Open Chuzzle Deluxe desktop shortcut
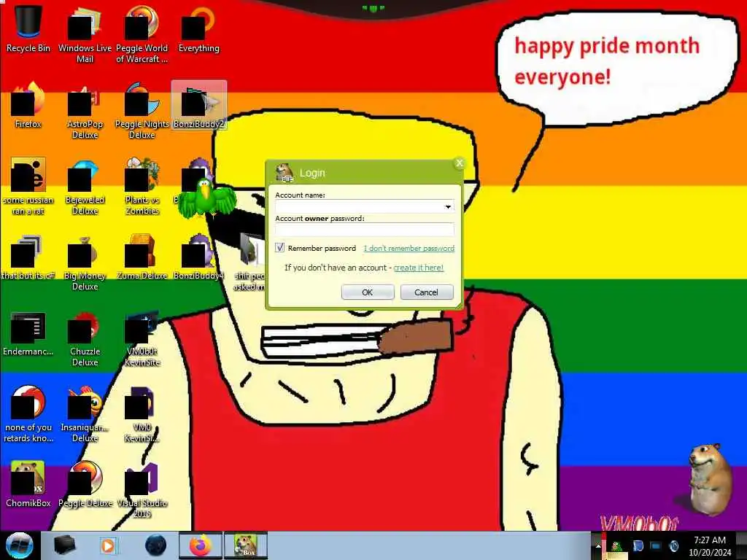747x560 pixels. [x=85, y=338]
